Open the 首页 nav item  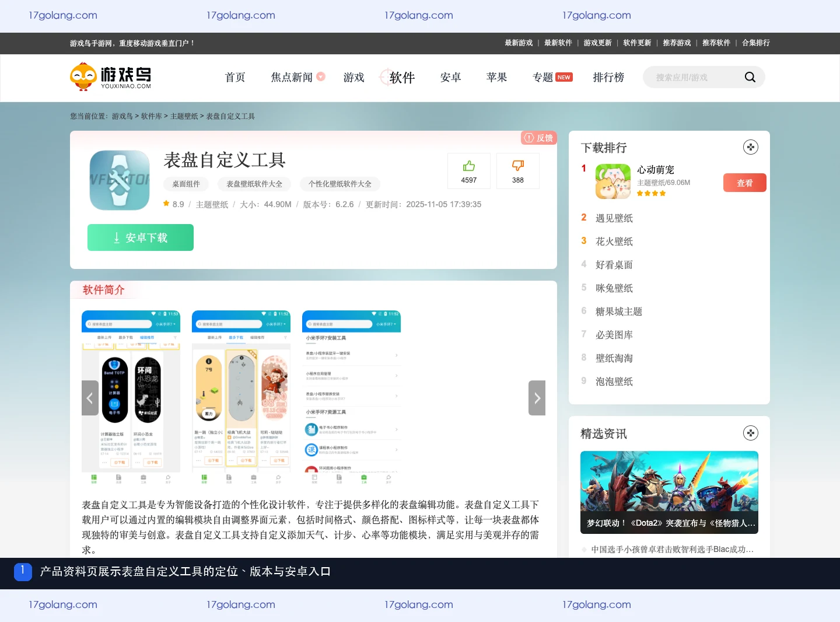coord(235,77)
